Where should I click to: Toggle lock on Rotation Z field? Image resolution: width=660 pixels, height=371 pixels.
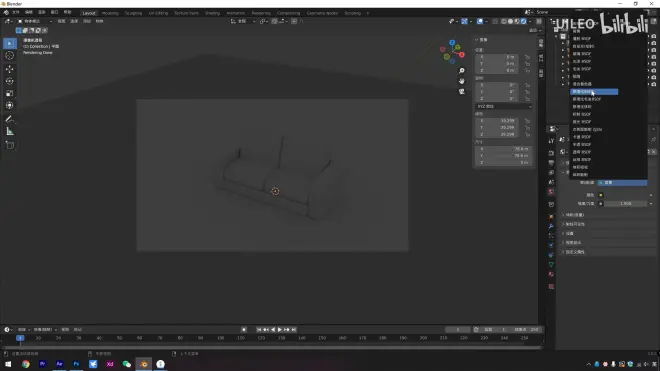click(x=527, y=99)
